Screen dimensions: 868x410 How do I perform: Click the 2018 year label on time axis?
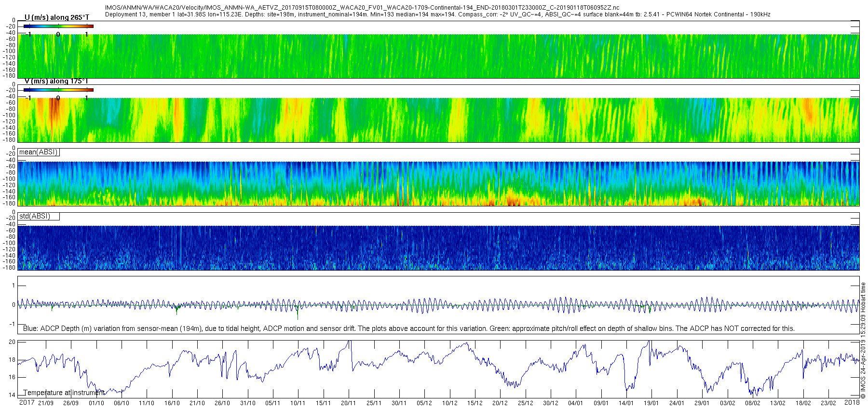(x=852, y=403)
